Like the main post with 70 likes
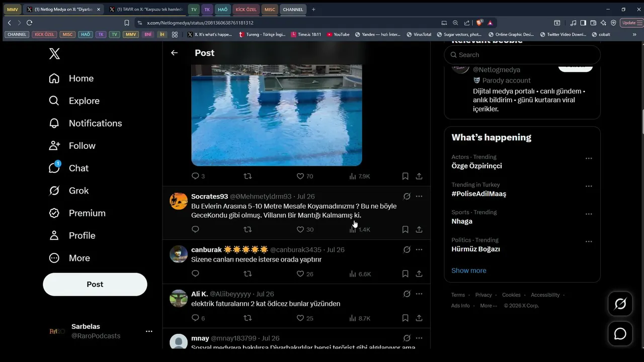The height and width of the screenshot is (362, 644). point(304,176)
